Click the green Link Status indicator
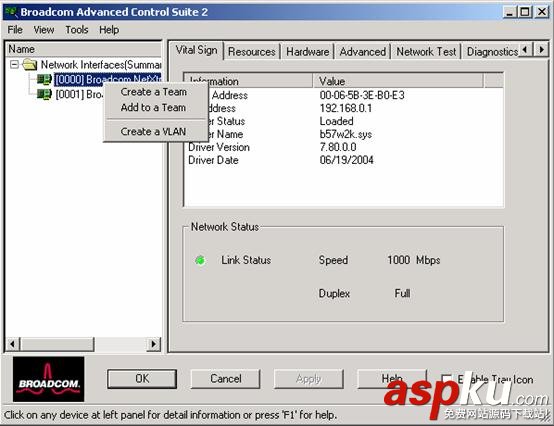Viewport: 554px width, 426px height. 200,260
